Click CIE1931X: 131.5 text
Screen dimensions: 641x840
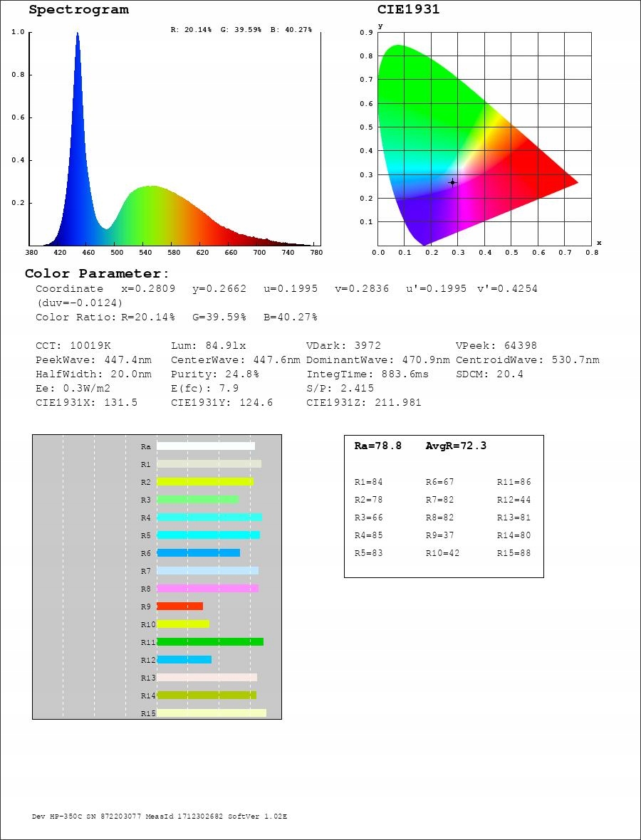pyautogui.click(x=87, y=402)
